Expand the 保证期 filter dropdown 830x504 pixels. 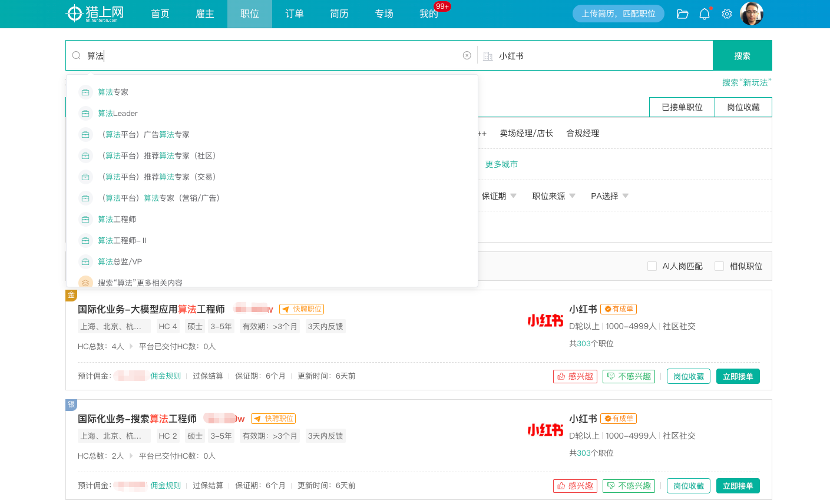click(499, 196)
